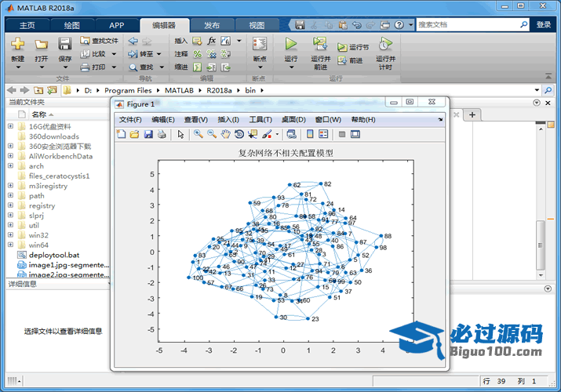Switch to the 视图 (View) tab
The image size is (561, 392).
click(x=257, y=25)
